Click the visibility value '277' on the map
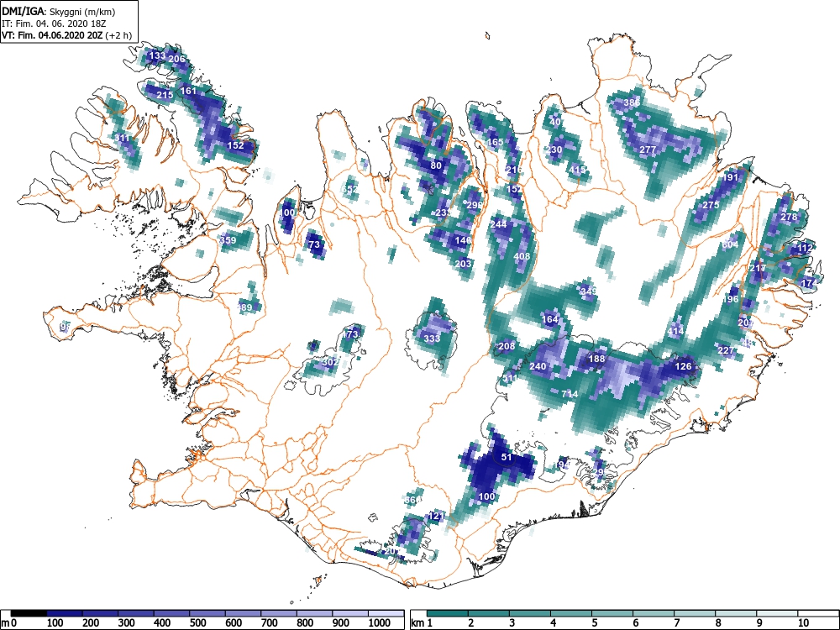The image size is (840, 630). 648,150
